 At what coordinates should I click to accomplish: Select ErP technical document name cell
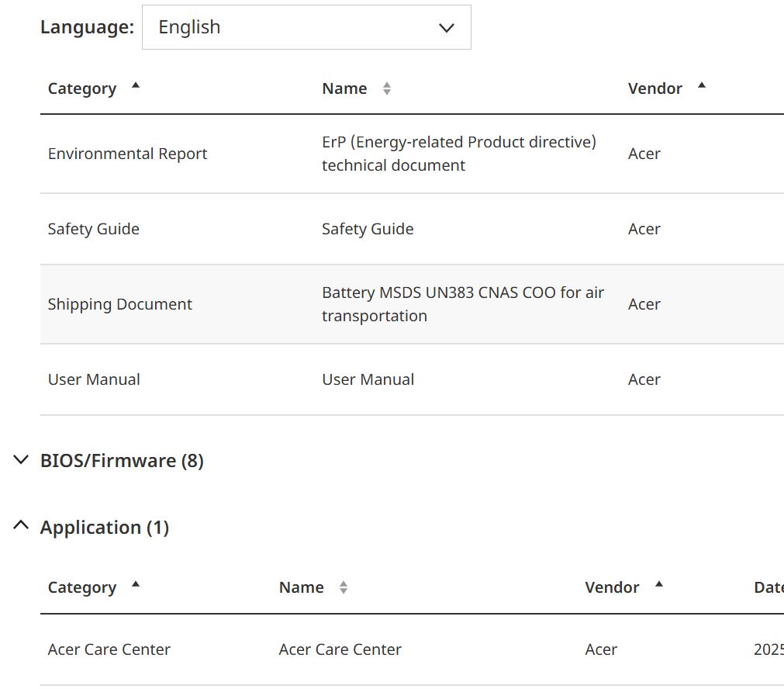point(459,154)
